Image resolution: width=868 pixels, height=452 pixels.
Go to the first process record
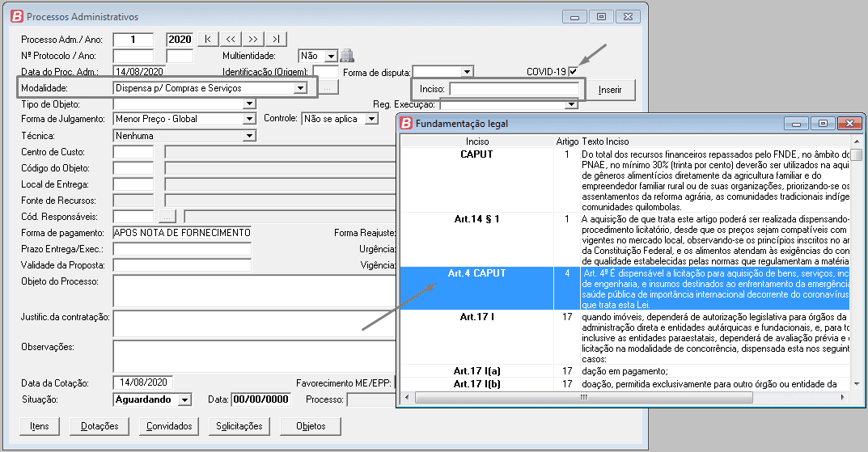tap(208, 39)
